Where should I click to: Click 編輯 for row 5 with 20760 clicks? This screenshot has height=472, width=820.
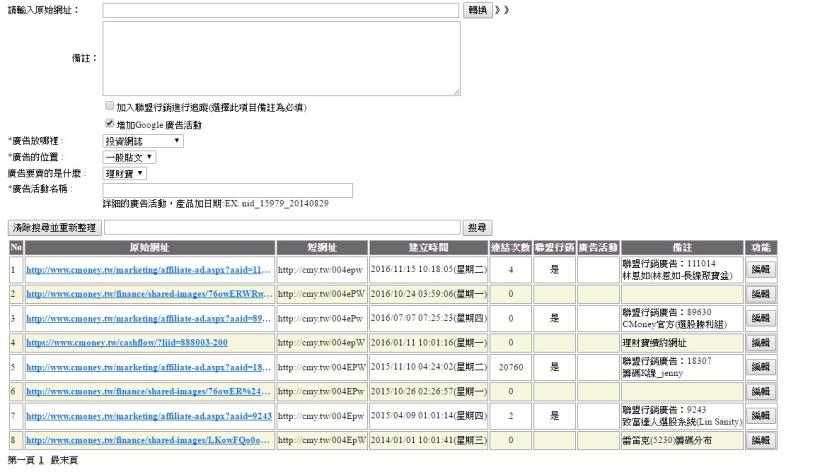point(760,367)
